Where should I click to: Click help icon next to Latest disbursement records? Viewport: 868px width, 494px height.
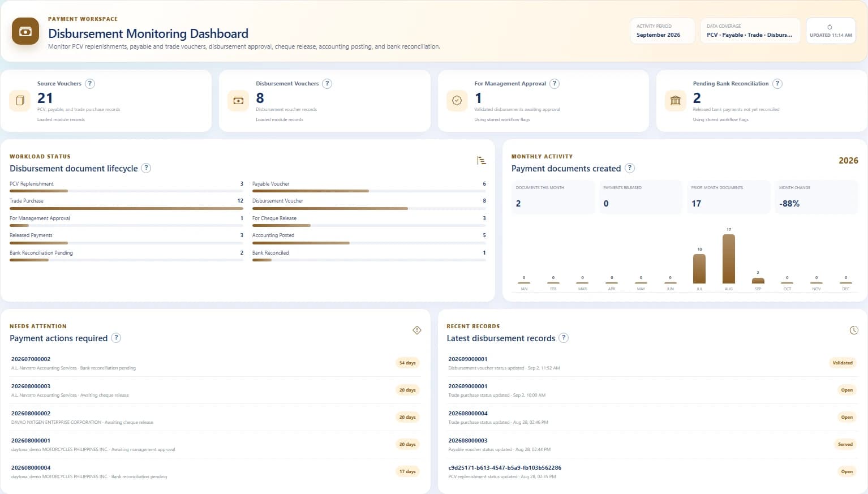pyautogui.click(x=564, y=338)
